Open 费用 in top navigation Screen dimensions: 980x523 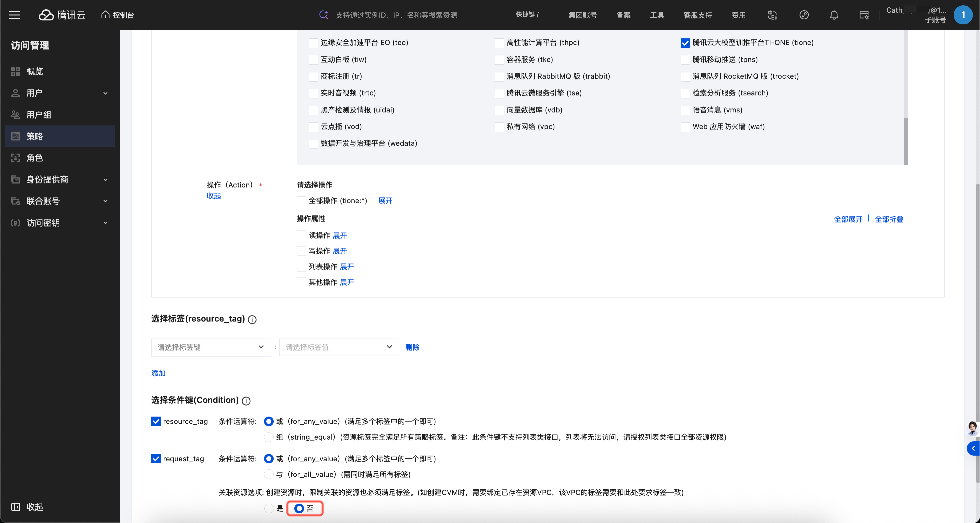click(x=738, y=15)
